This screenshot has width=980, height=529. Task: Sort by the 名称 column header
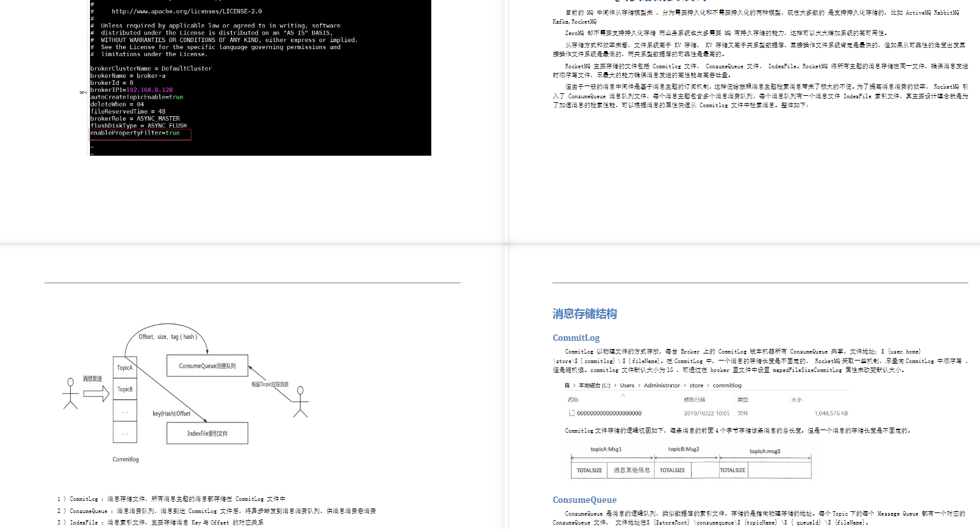[x=573, y=399]
